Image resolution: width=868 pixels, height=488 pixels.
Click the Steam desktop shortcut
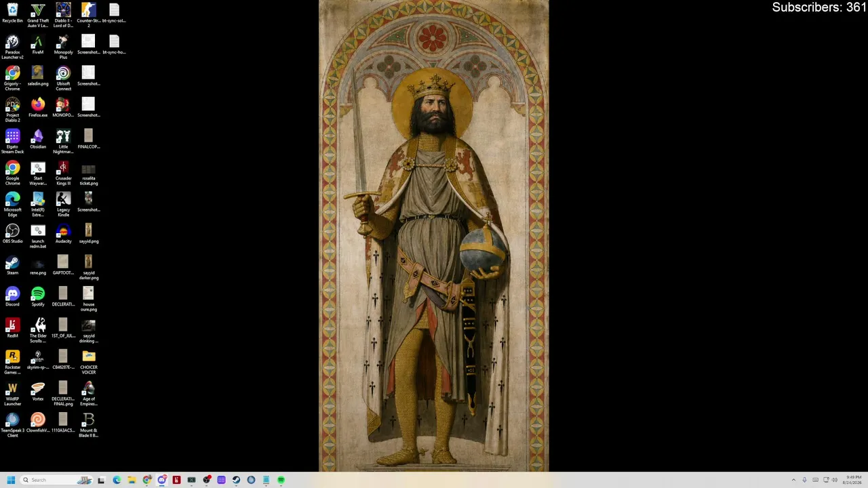point(12,265)
